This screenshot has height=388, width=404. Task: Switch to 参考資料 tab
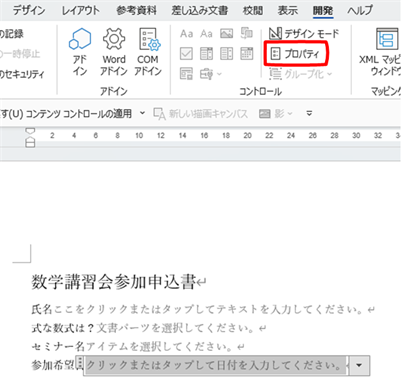pos(136,10)
